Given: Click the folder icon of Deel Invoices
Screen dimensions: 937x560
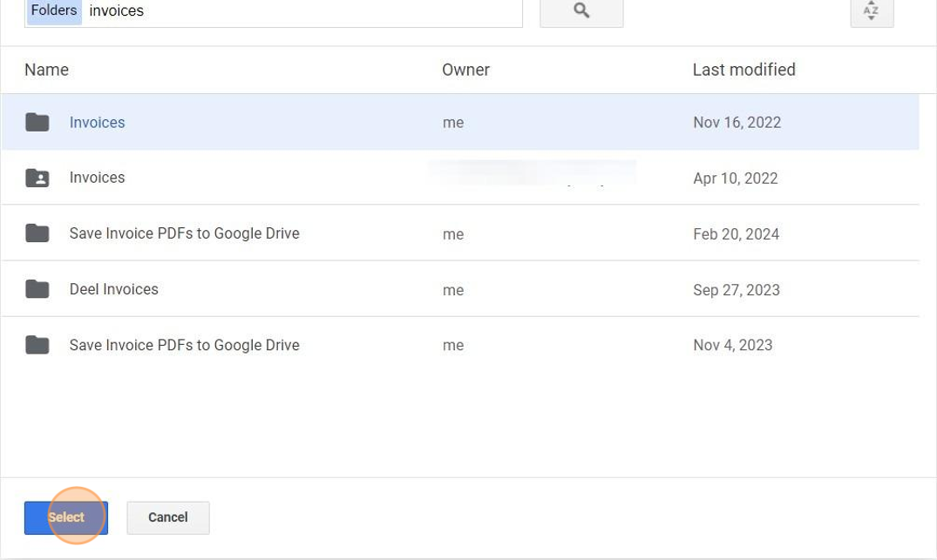Looking at the screenshot, I should pyautogui.click(x=37, y=289).
